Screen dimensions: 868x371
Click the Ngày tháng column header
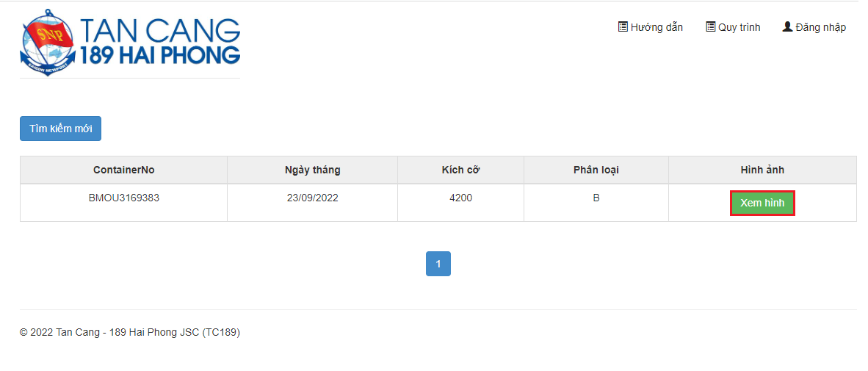click(x=312, y=170)
